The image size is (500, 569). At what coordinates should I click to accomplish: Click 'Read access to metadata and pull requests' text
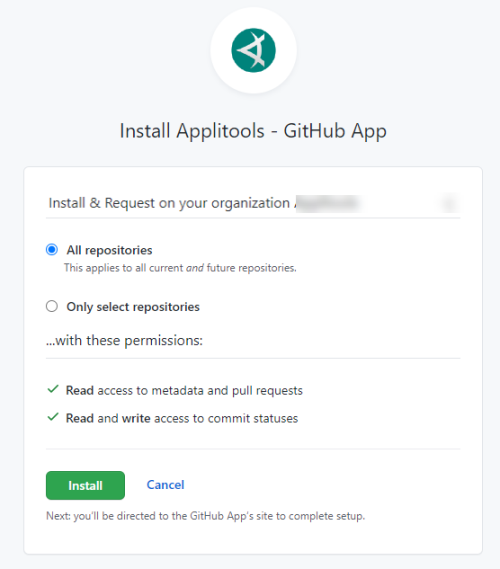tap(184, 390)
